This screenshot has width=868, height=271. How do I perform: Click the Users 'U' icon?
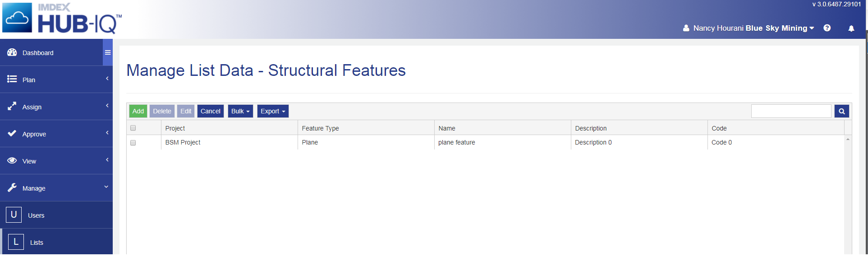point(14,215)
